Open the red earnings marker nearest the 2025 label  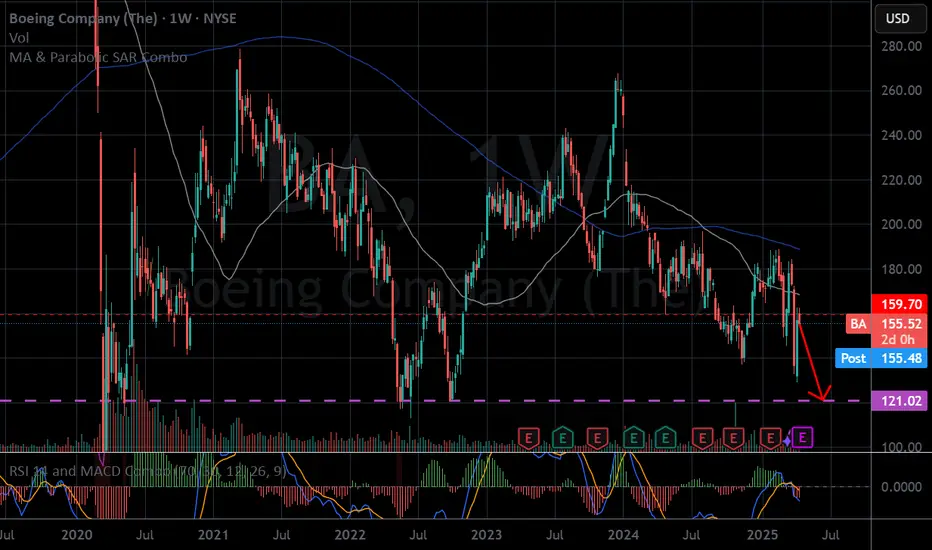pos(770,438)
